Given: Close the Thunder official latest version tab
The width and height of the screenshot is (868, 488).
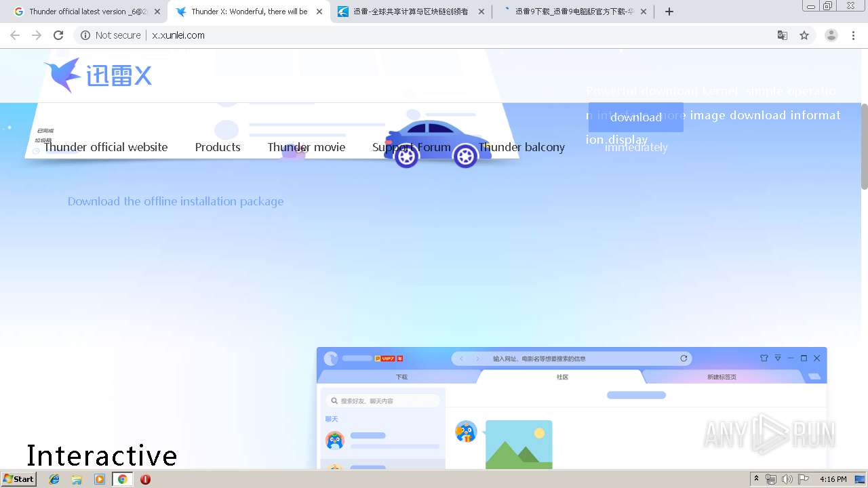Looking at the screenshot, I should pos(157,12).
